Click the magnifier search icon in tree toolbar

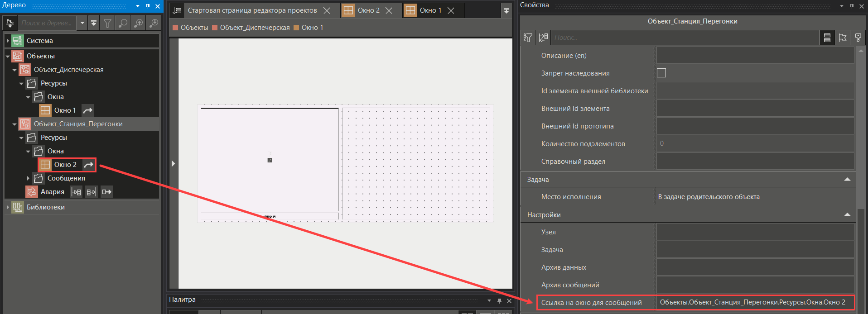[123, 23]
